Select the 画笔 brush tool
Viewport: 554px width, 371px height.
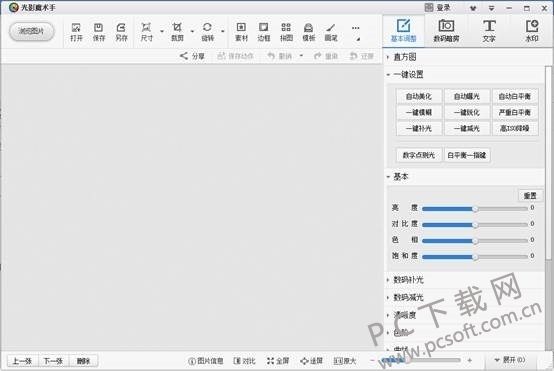click(x=331, y=32)
